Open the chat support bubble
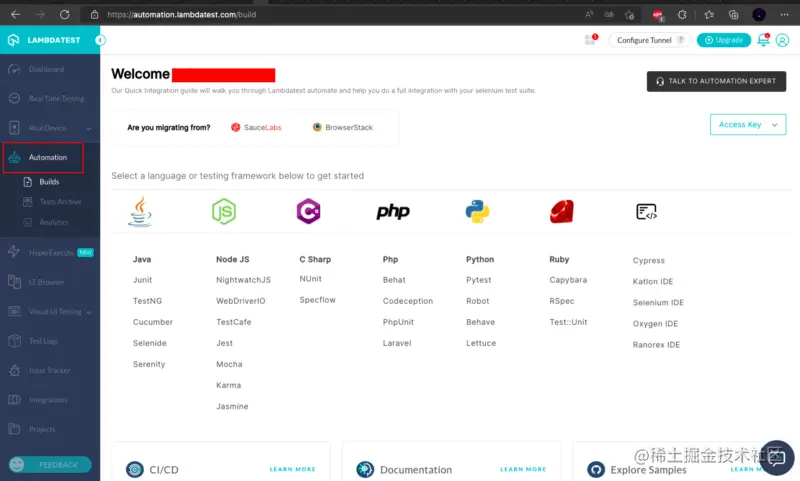800x481 pixels. [x=777, y=458]
